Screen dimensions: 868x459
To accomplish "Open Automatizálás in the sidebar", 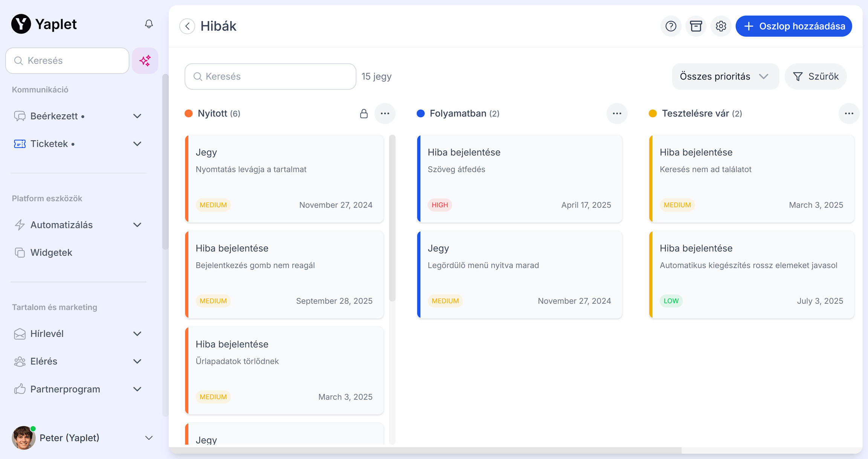I will click(x=61, y=225).
